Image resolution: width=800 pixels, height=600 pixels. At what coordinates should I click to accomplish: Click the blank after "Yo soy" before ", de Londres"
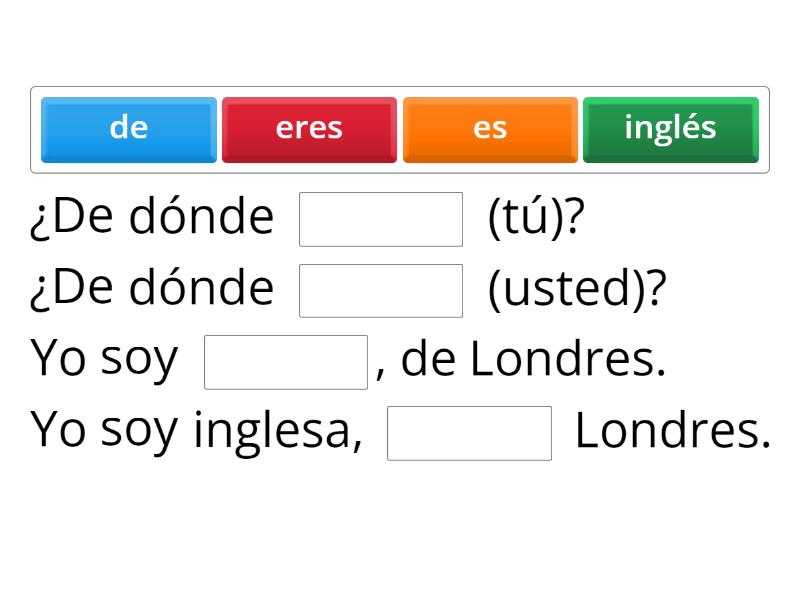(286, 360)
